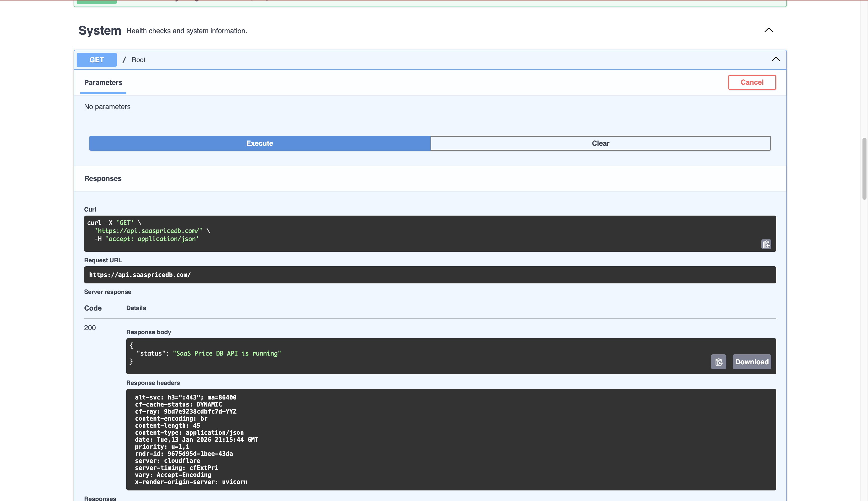This screenshot has height=501, width=868.
Task: Click the System section heading
Action: point(99,31)
